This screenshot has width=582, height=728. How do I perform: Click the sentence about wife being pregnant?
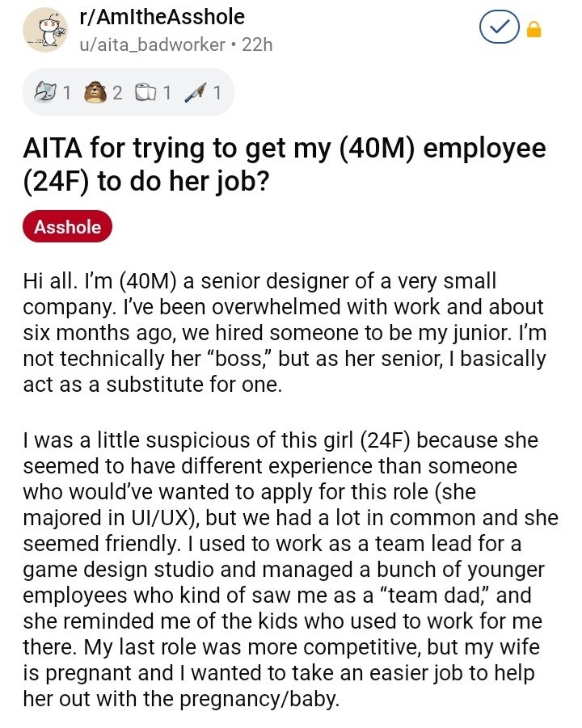(281, 673)
